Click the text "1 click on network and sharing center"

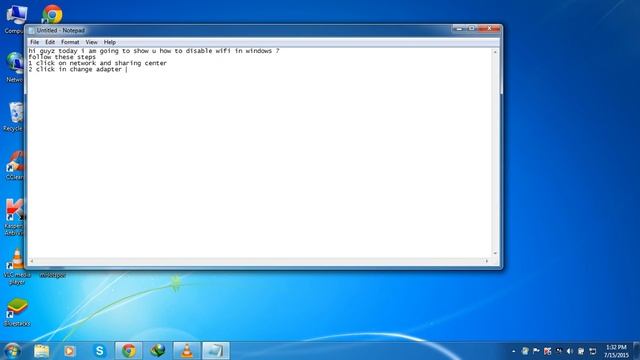click(x=98, y=63)
